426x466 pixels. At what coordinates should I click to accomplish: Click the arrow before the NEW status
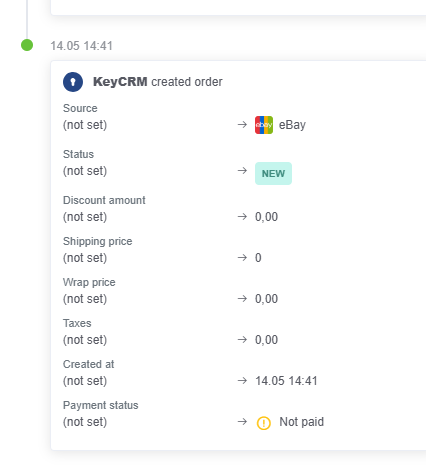(x=242, y=171)
